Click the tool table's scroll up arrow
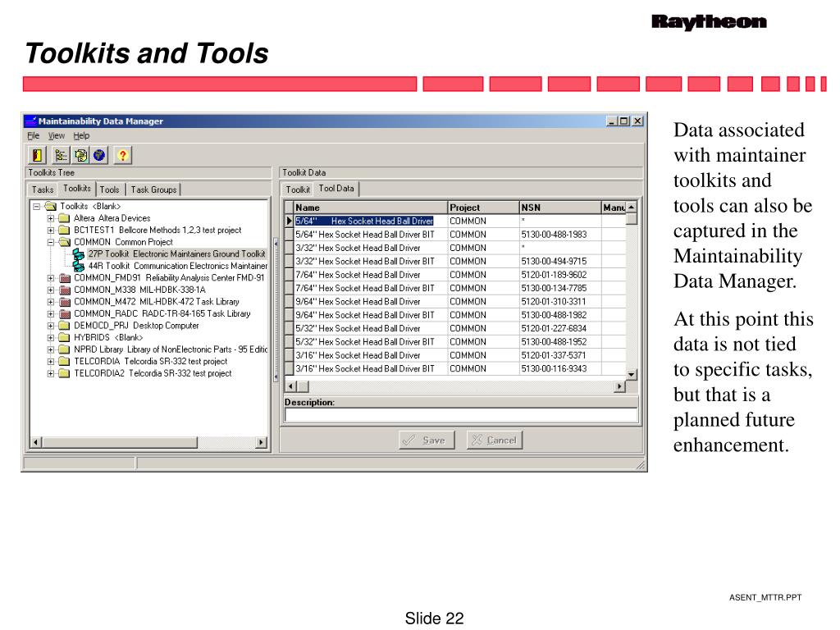Image resolution: width=840 pixels, height=630 pixels. click(632, 208)
